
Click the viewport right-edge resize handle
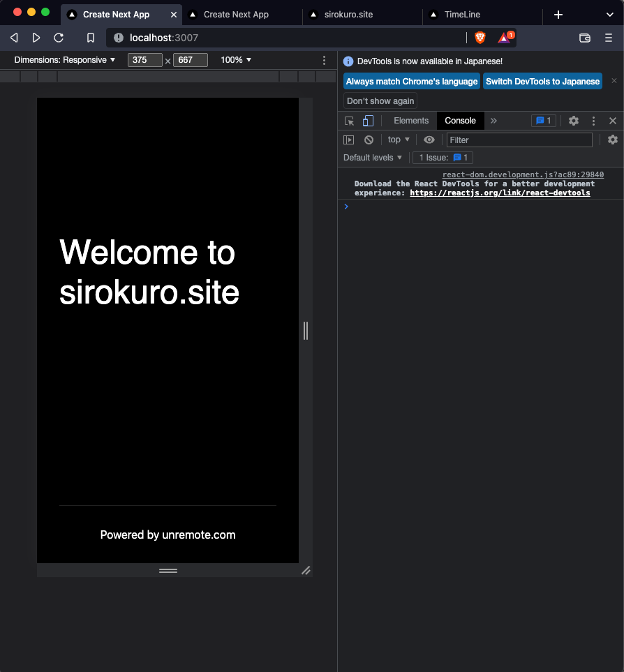(306, 330)
